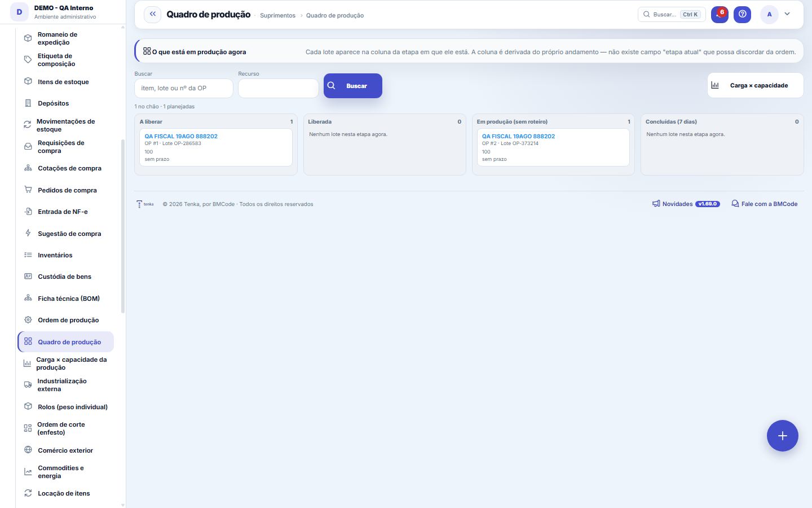Open Depósitos building icon
This screenshot has height=508, width=812.
tap(28, 103)
